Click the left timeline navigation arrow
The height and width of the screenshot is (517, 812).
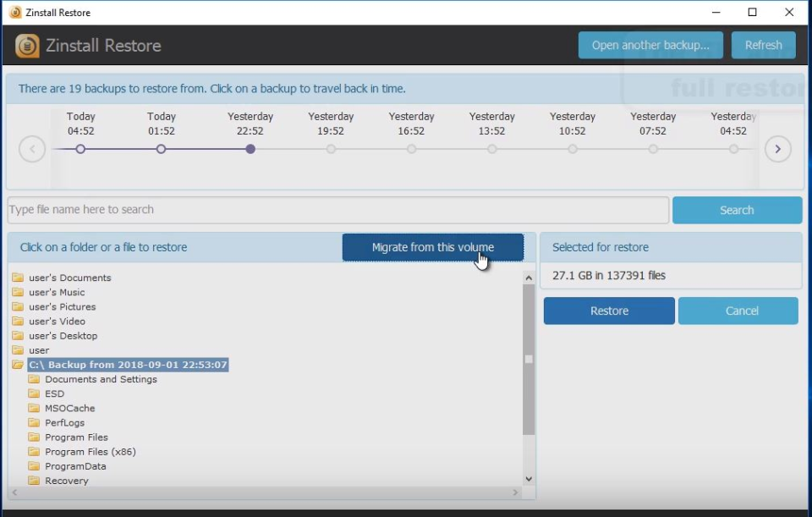coord(32,149)
